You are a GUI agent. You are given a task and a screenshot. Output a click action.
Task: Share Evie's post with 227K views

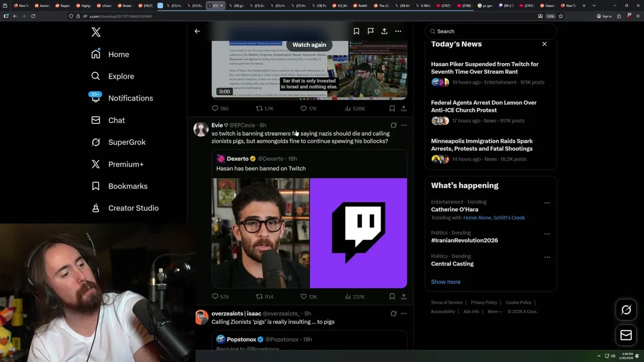coord(404,297)
